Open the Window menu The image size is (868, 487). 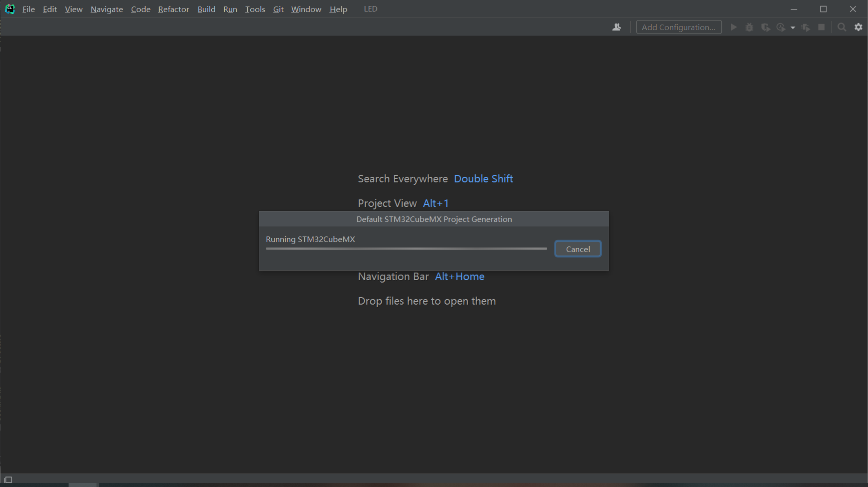click(306, 9)
